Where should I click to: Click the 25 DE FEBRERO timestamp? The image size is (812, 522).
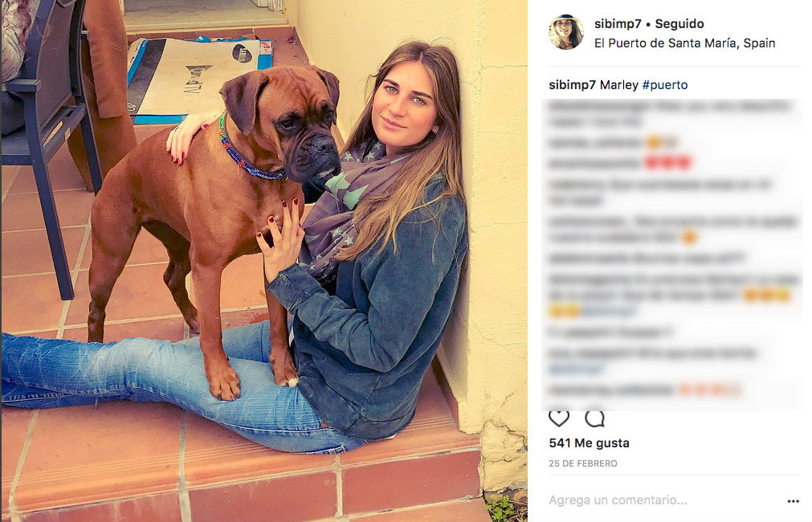[582, 463]
